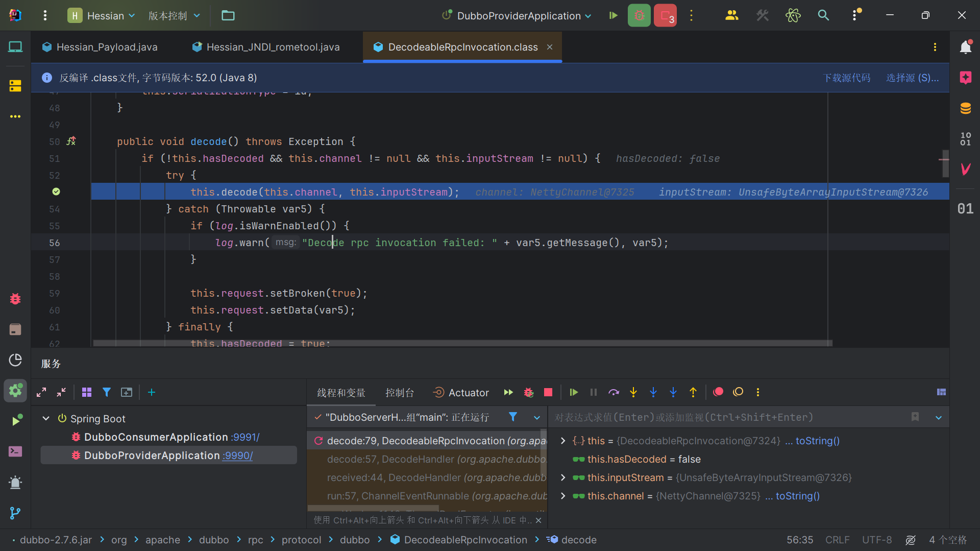Expand the this.channel variable node
The width and height of the screenshot is (980, 551).
563,496
